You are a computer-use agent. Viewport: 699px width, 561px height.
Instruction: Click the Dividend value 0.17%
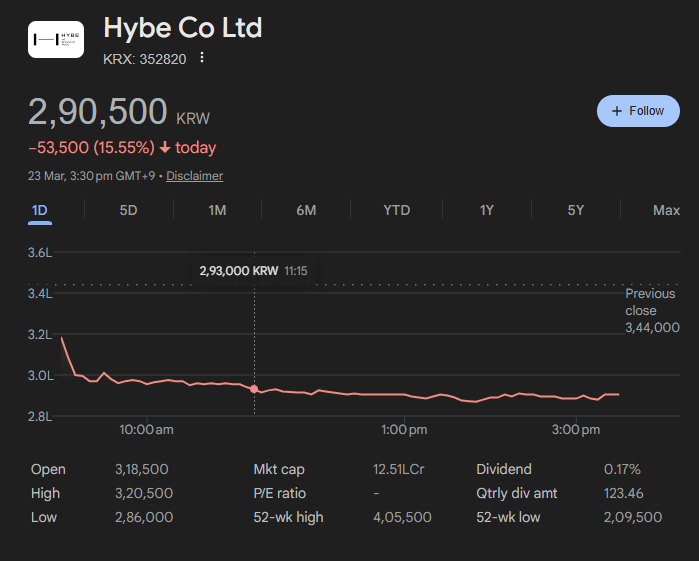click(622, 469)
